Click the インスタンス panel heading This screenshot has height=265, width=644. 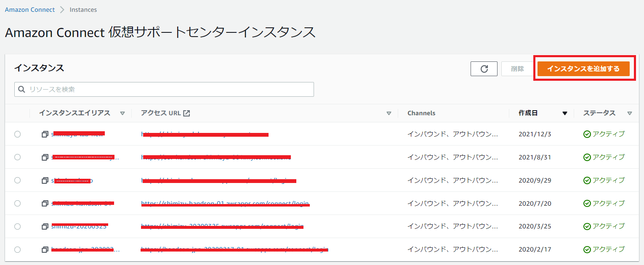(x=39, y=68)
